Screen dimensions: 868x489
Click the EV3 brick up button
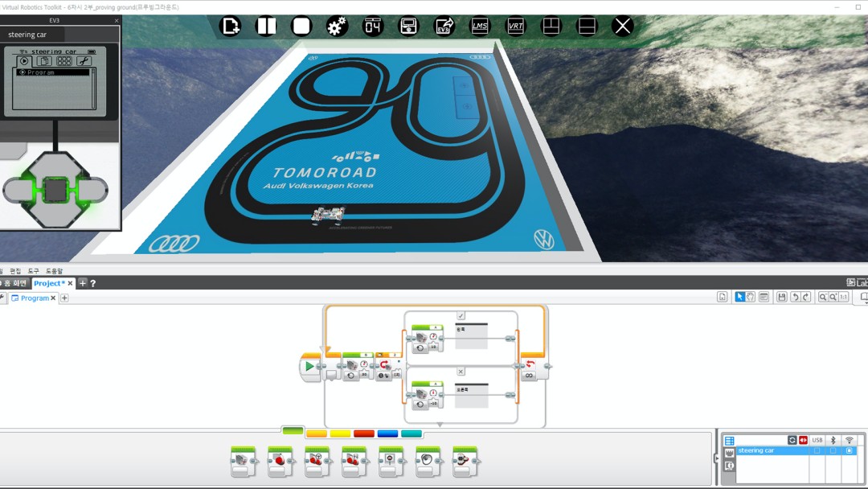point(55,166)
